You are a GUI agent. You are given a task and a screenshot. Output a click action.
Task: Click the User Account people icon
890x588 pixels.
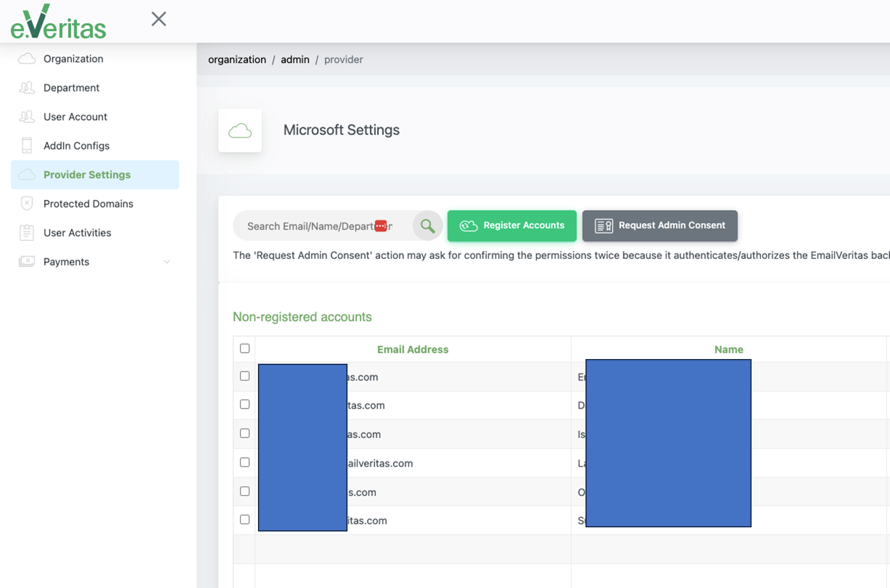tap(27, 117)
